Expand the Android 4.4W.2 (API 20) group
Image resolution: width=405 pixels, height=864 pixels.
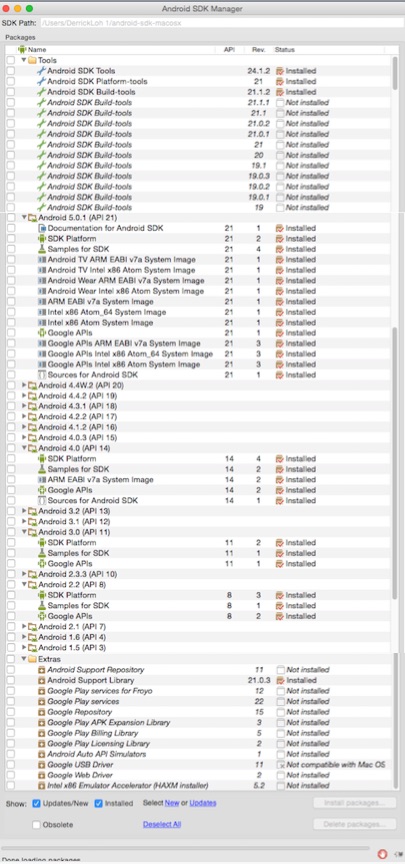coord(24,385)
